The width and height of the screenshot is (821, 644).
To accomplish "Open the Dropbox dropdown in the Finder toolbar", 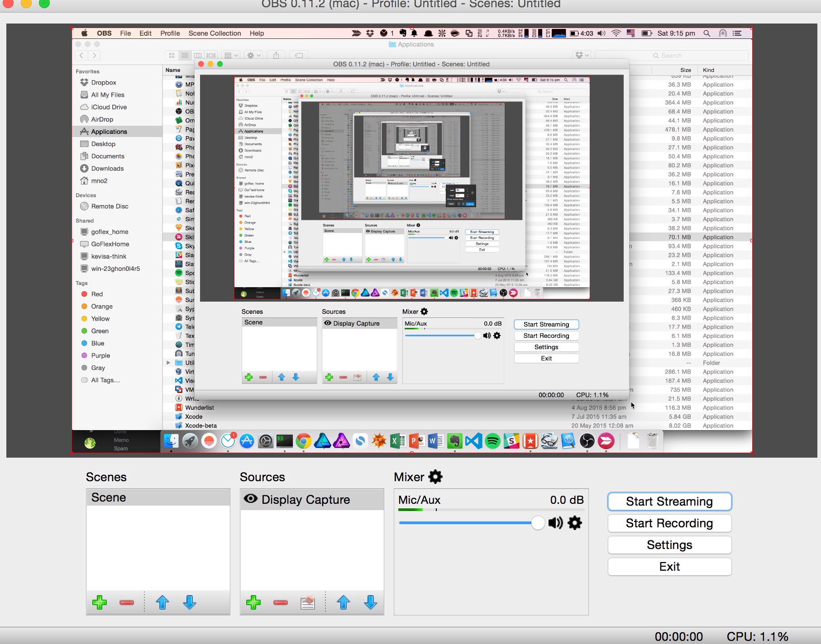I will coord(582,55).
